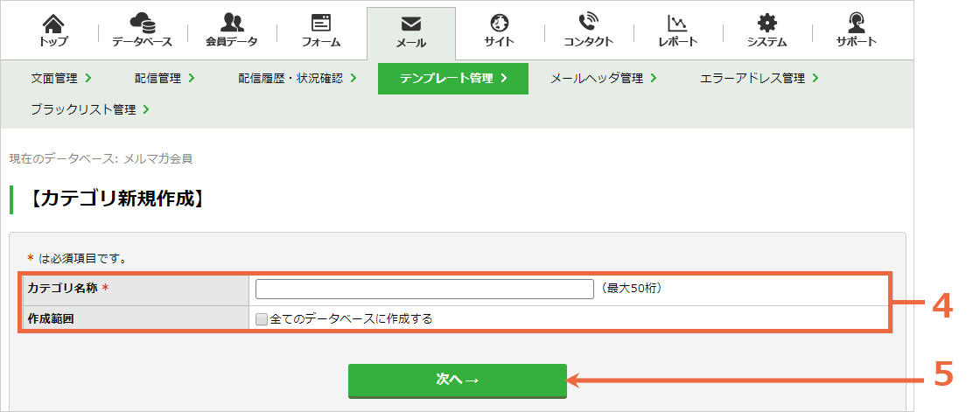
Task: Click the house icon for トップ
Action: click(x=53, y=24)
